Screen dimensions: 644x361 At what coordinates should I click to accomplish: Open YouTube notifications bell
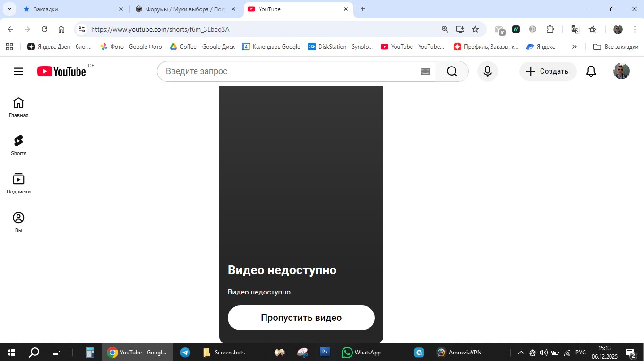591,71
